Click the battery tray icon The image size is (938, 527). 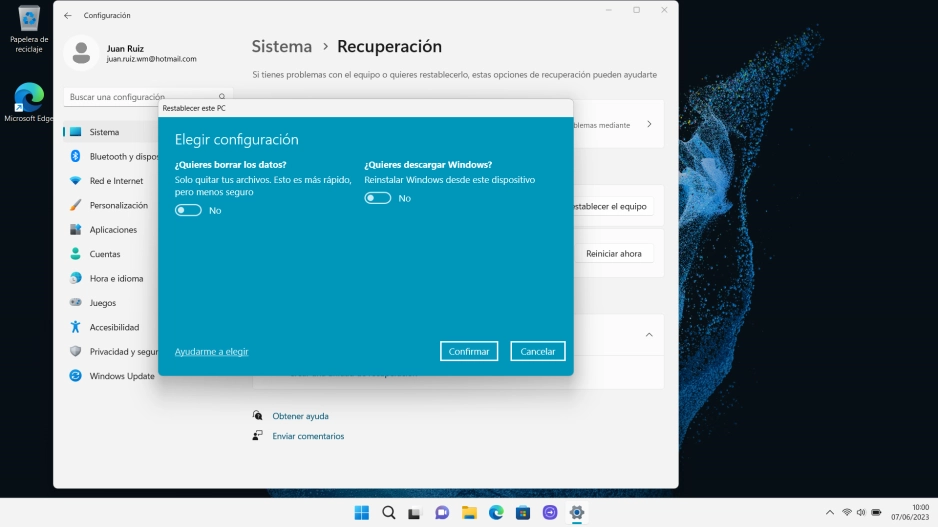click(x=876, y=513)
